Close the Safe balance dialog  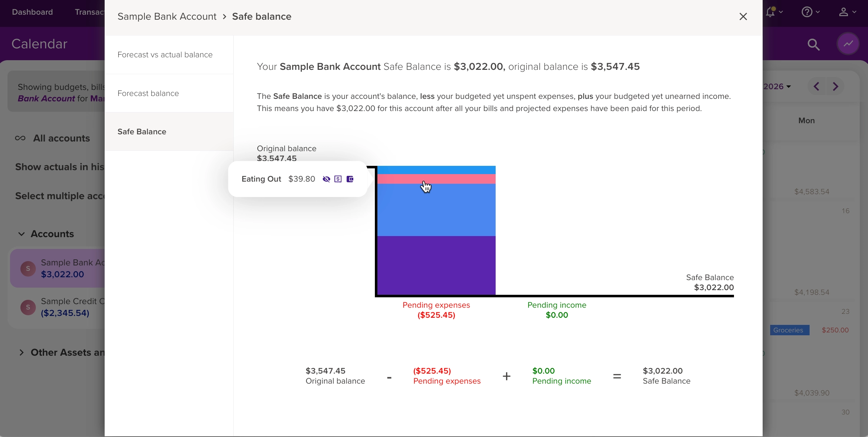tap(743, 16)
